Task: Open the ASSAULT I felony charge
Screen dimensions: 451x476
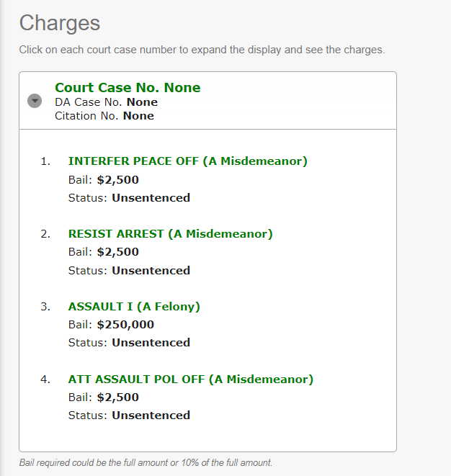Action: (x=134, y=307)
